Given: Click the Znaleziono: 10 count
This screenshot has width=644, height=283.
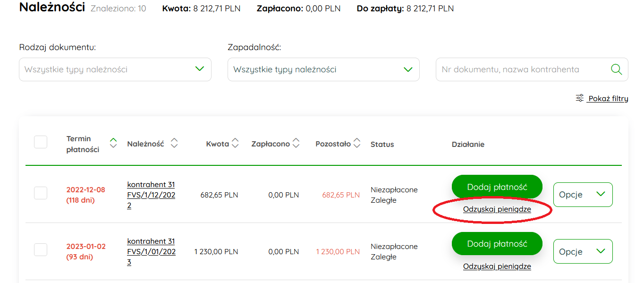Looking at the screenshot, I should [118, 9].
